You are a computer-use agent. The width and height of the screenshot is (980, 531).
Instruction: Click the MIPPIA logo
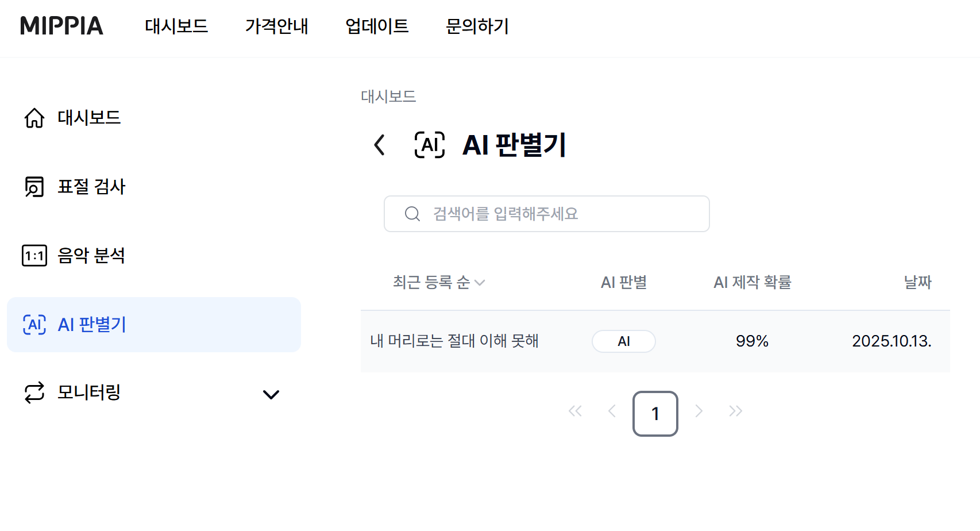pyautogui.click(x=61, y=26)
